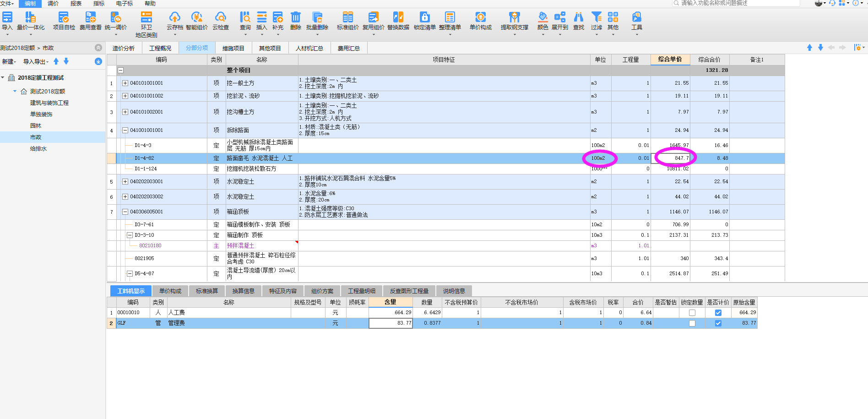Click the 含量 cell showing 83.77

pyautogui.click(x=391, y=323)
